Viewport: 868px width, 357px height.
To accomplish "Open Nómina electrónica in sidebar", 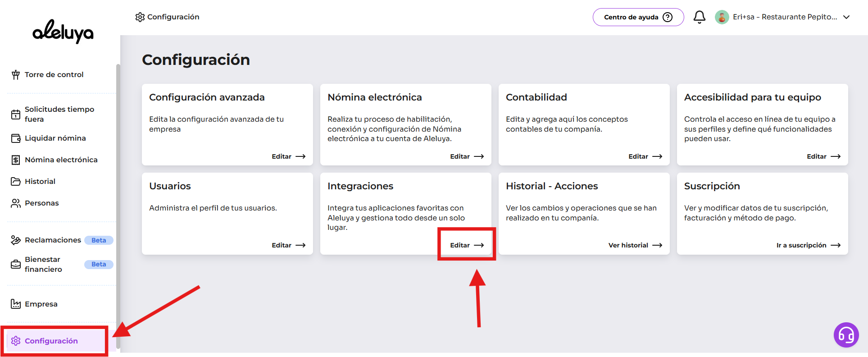I will (x=61, y=160).
